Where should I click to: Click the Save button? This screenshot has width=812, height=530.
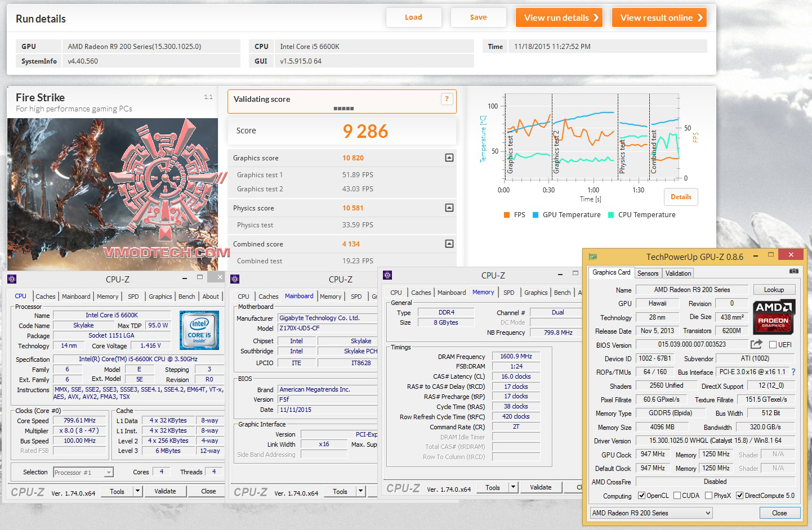tap(479, 17)
